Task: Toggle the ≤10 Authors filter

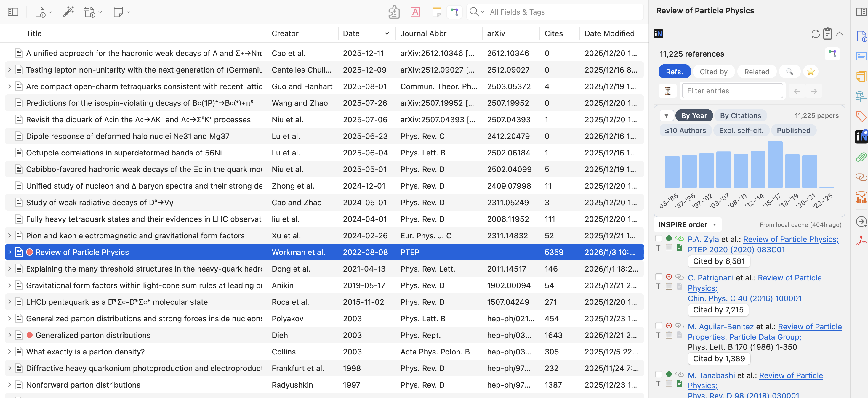Action: 685,131
